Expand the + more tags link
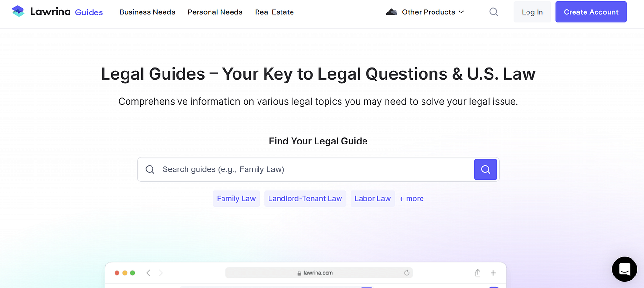The width and height of the screenshot is (644, 288). point(411,198)
